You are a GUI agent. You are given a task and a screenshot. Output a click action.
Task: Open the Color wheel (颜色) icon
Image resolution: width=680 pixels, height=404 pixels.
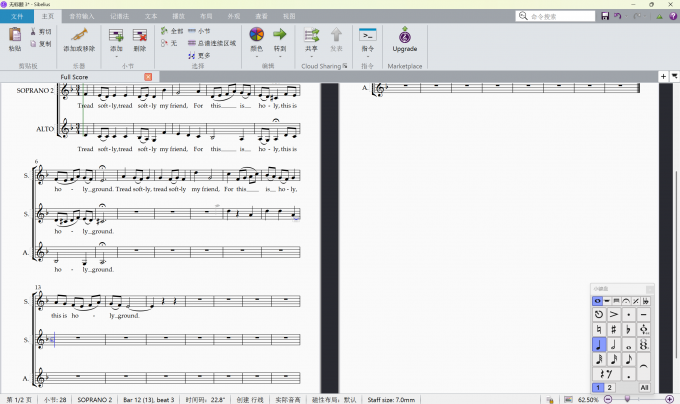point(257,34)
